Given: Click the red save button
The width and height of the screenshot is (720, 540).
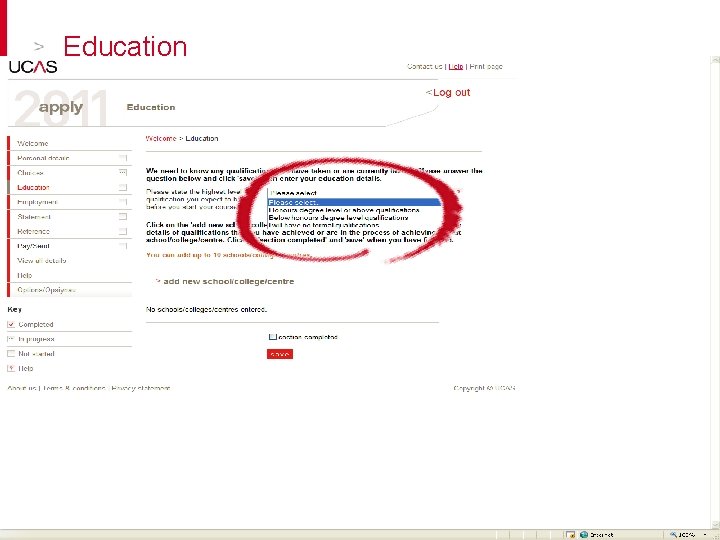Looking at the screenshot, I should [x=280, y=354].
